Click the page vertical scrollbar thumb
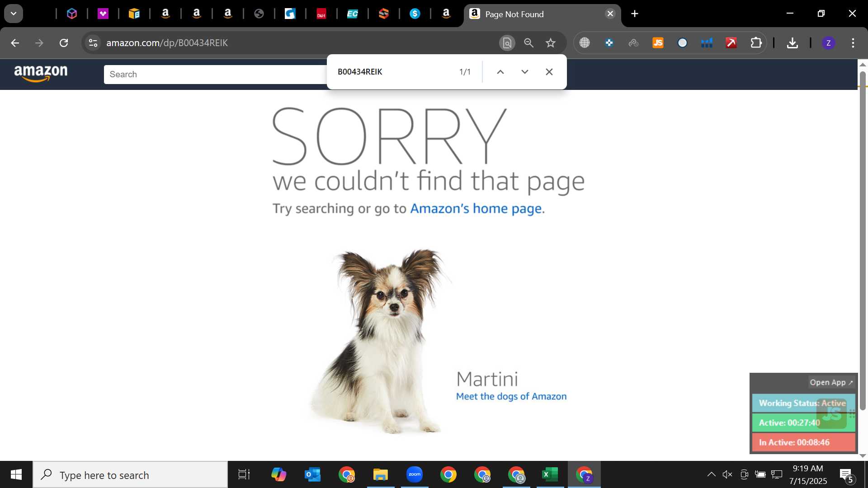 pyautogui.click(x=863, y=240)
